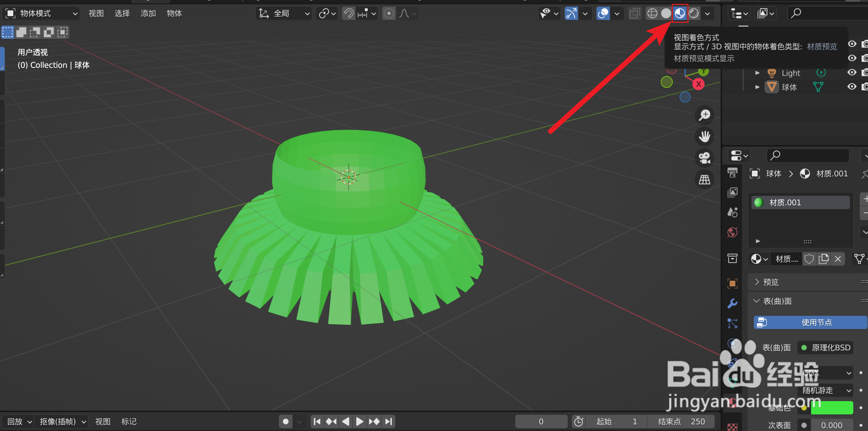Open Object properties tab
868x431 pixels.
pyautogui.click(x=732, y=283)
